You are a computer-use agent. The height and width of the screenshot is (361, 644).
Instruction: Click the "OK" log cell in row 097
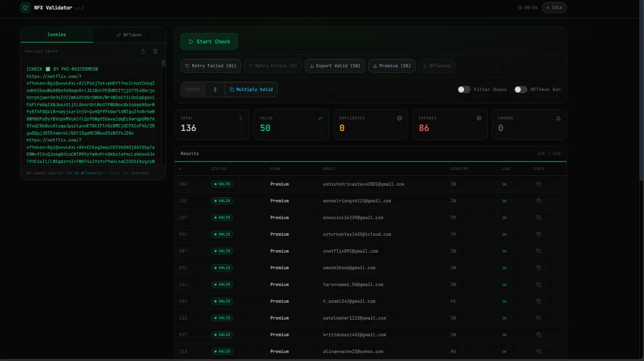coord(504,335)
